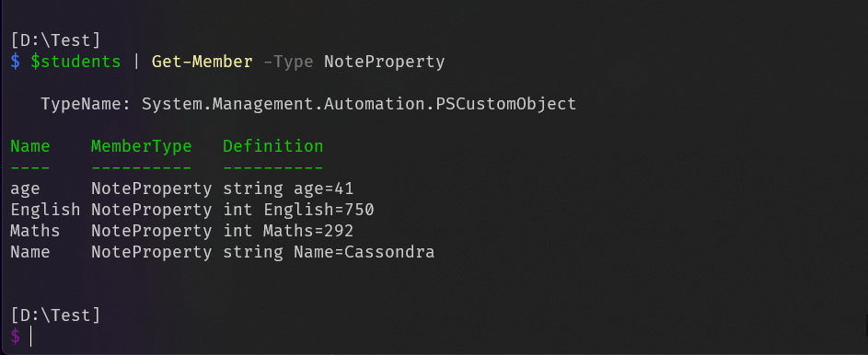Image resolution: width=868 pixels, height=355 pixels.
Task: Click the int English=750 definition
Action: point(298,210)
